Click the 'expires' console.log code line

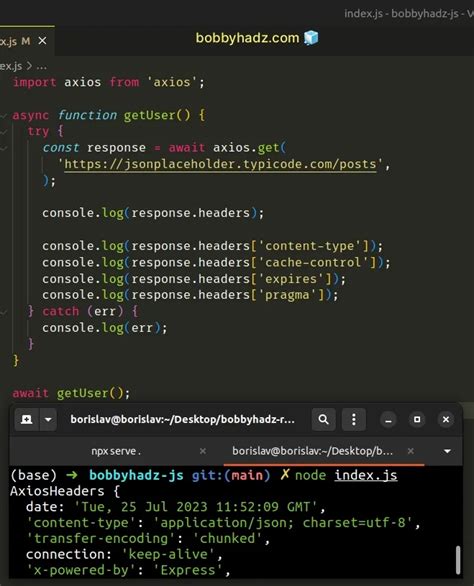click(194, 279)
